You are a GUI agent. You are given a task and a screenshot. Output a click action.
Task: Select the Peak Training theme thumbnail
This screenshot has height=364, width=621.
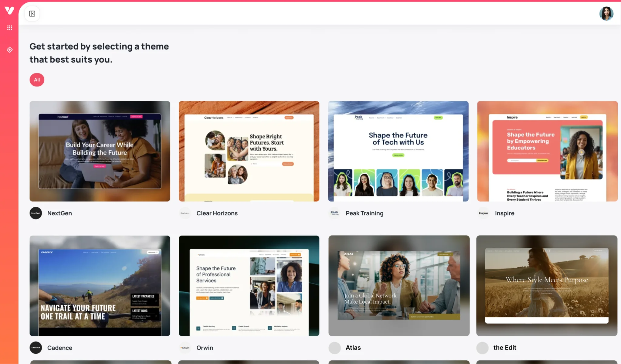pyautogui.click(x=398, y=151)
